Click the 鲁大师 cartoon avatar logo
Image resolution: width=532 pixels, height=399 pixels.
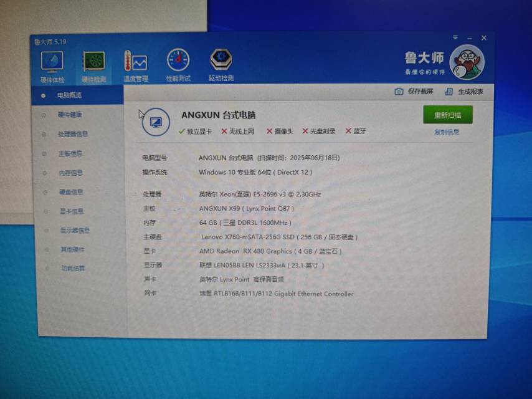(467, 62)
